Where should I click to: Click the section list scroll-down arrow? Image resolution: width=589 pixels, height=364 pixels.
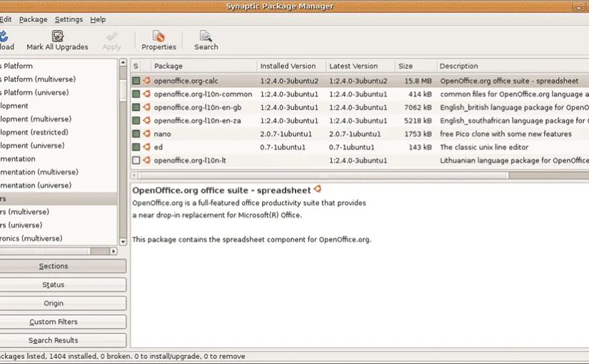click(123, 241)
